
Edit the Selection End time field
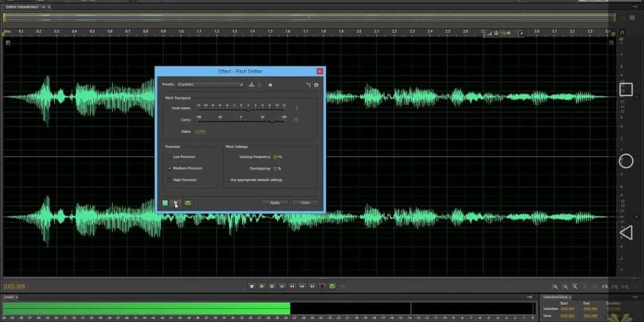point(590,309)
